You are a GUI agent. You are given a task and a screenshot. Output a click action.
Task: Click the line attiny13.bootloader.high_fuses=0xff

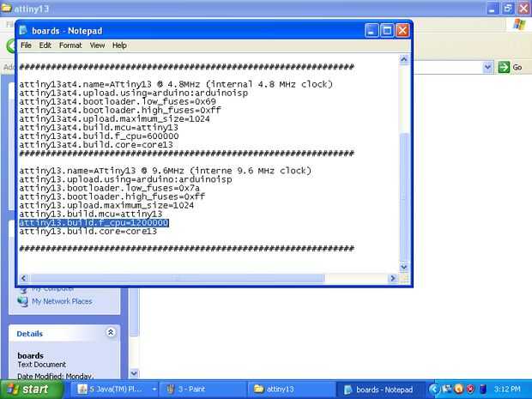(x=112, y=196)
